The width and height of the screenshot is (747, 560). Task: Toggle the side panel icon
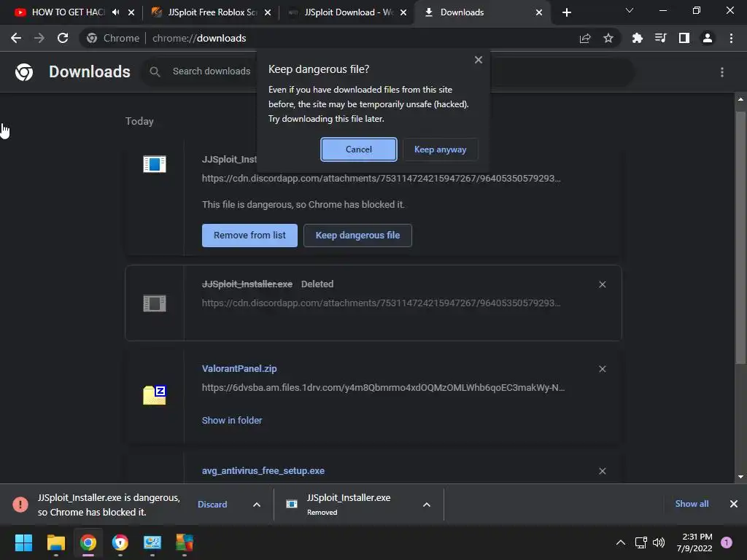[684, 38]
